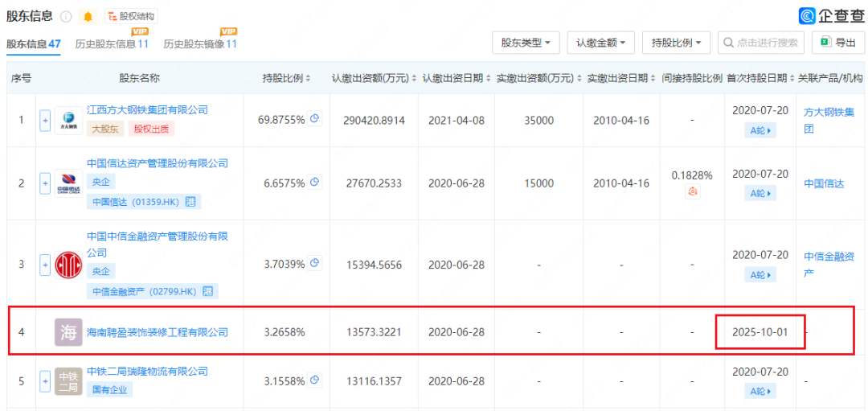Sort by the 实缴出资日期 column header
868x411 pixels.
coord(621,78)
